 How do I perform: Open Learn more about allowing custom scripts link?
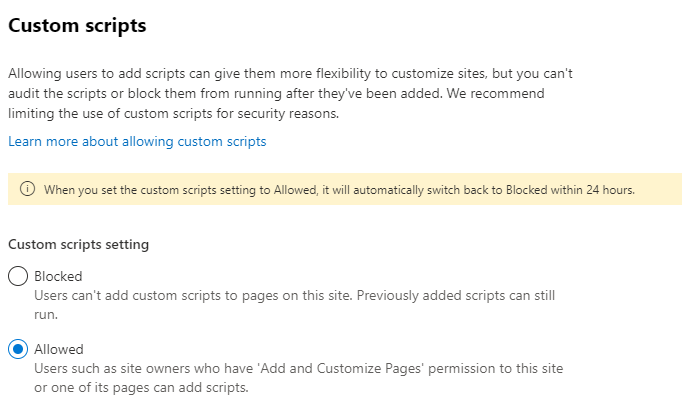pyautogui.click(x=137, y=142)
